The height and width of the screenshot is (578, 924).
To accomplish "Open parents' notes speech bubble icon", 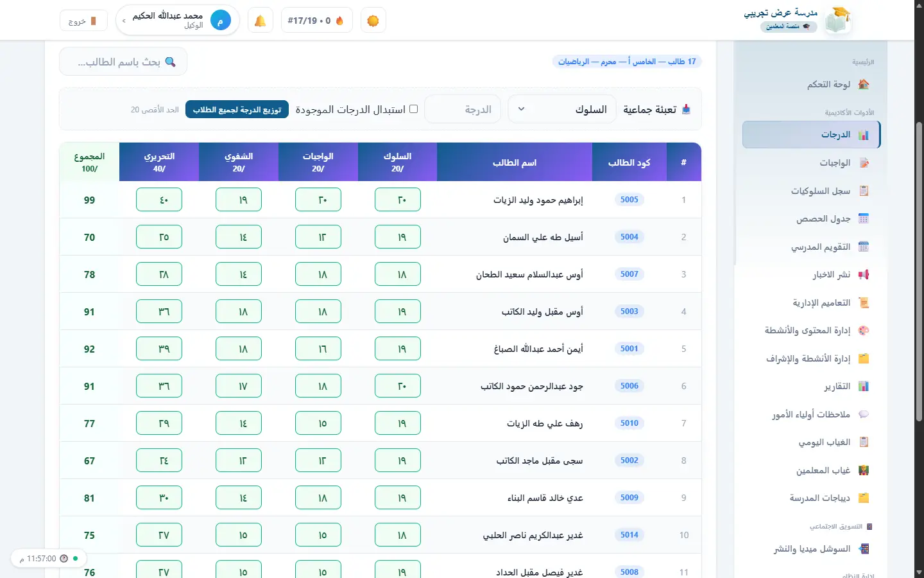I will point(864,414).
